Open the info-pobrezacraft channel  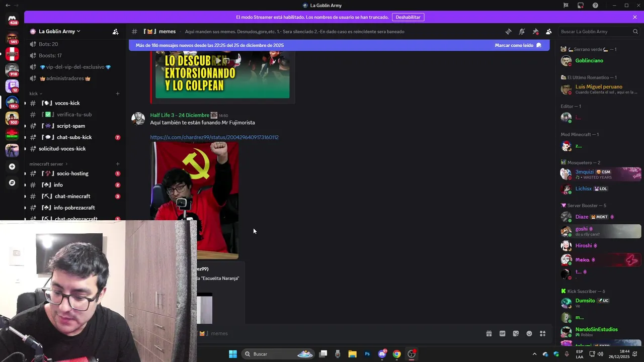75,208
